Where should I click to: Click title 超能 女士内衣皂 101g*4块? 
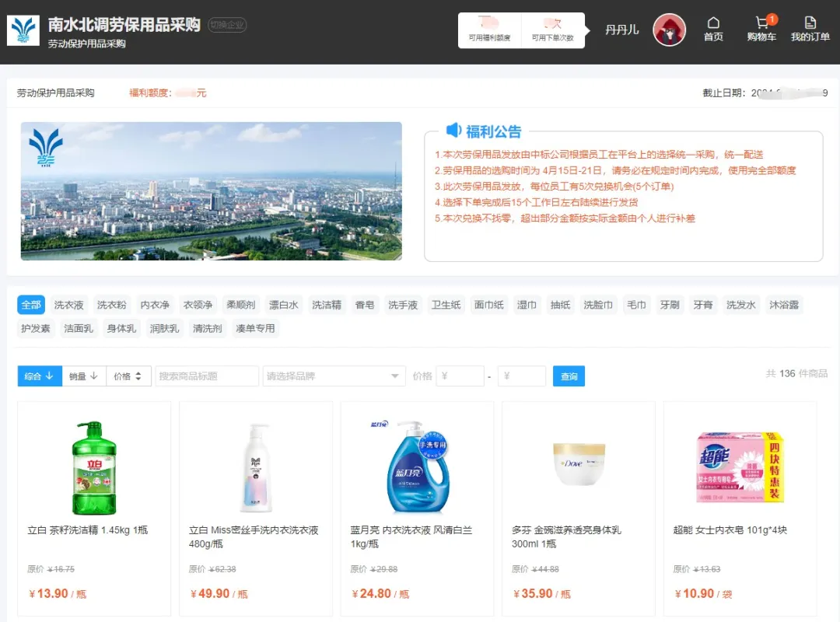(x=730, y=529)
